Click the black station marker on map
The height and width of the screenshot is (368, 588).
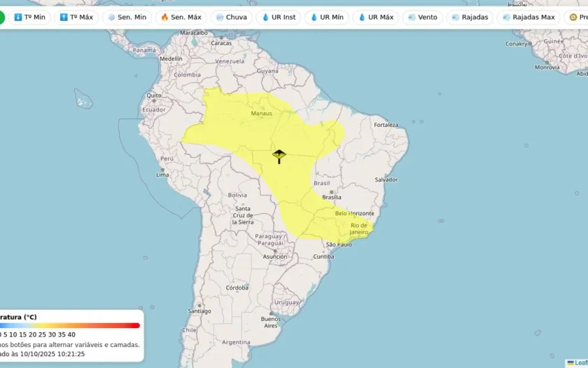coord(279,156)
